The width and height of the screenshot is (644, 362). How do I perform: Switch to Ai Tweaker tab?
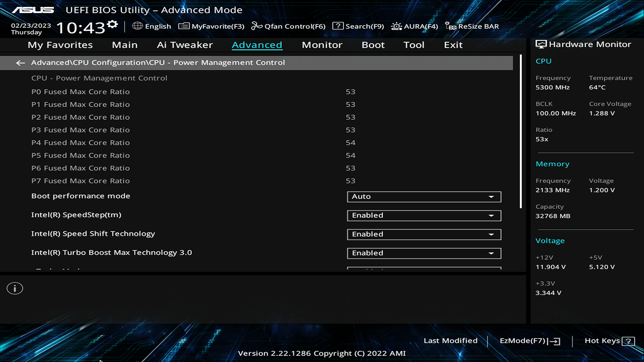185,45
